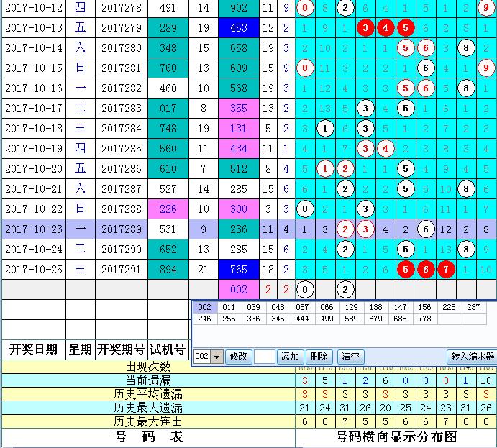Click the empty input box beside 修改
This screenshot has width=497, height=448.
[x=264, y=357]
